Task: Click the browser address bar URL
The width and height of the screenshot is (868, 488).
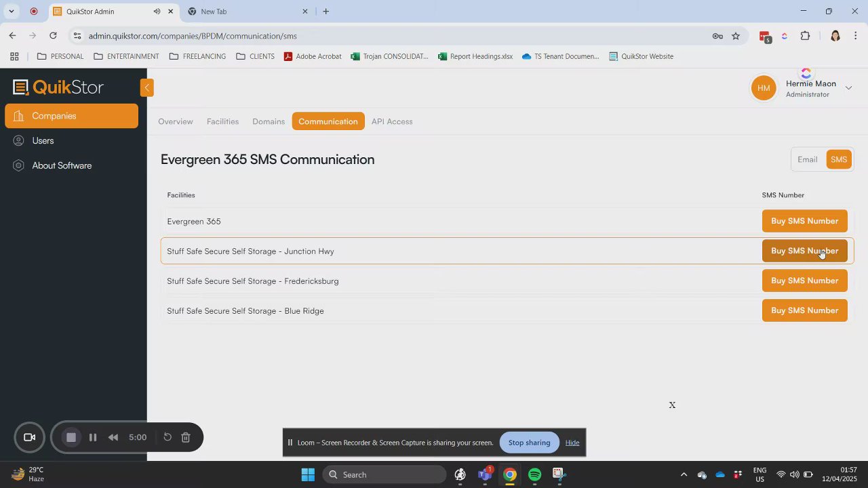Action: click(193, 36)
